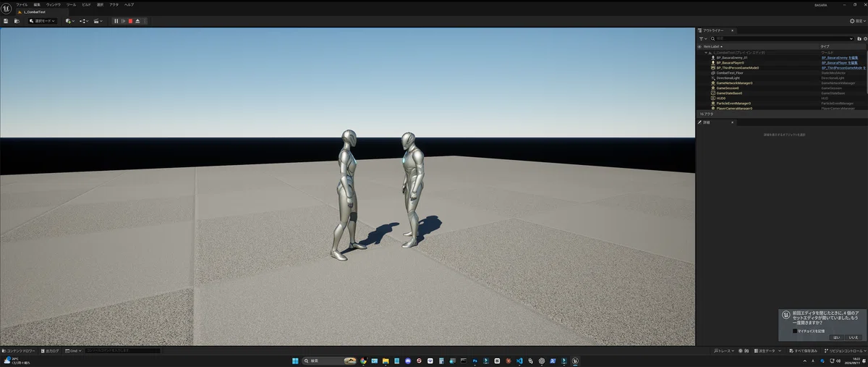Click the Save current level icon

[6, 21]
